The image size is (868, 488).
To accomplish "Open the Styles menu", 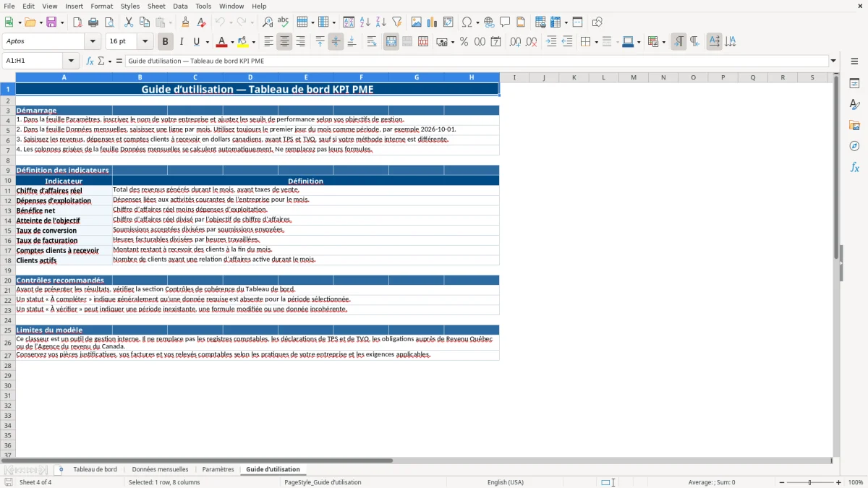I will tap(130, 6).
